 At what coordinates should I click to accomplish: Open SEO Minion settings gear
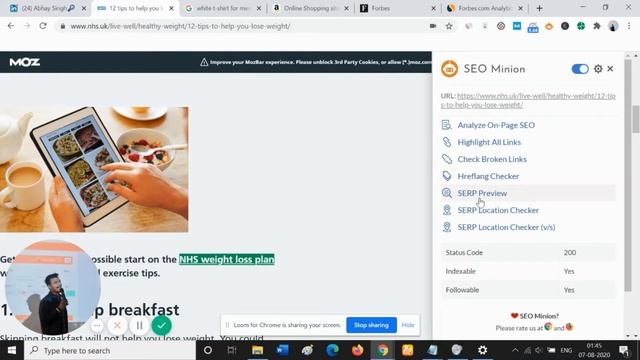pyautogui.click(x=598, y=69)
